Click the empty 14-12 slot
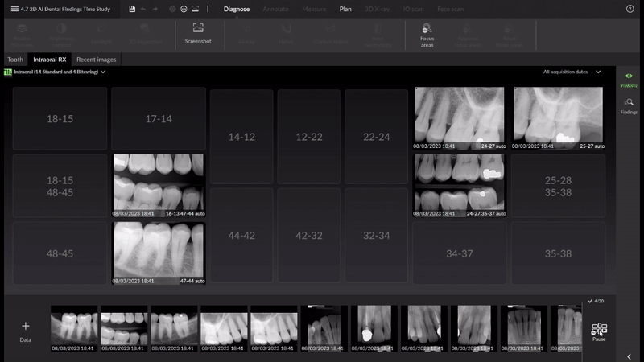 coord(242,137)
